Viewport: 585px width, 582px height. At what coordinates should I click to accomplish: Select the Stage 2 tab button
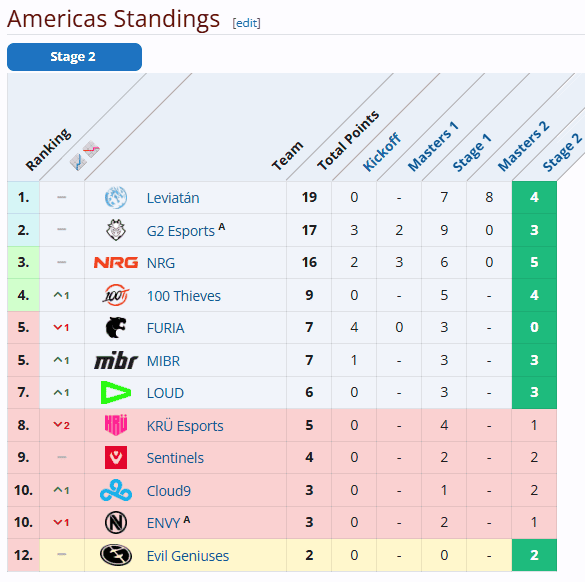click(x=74, y=57)
